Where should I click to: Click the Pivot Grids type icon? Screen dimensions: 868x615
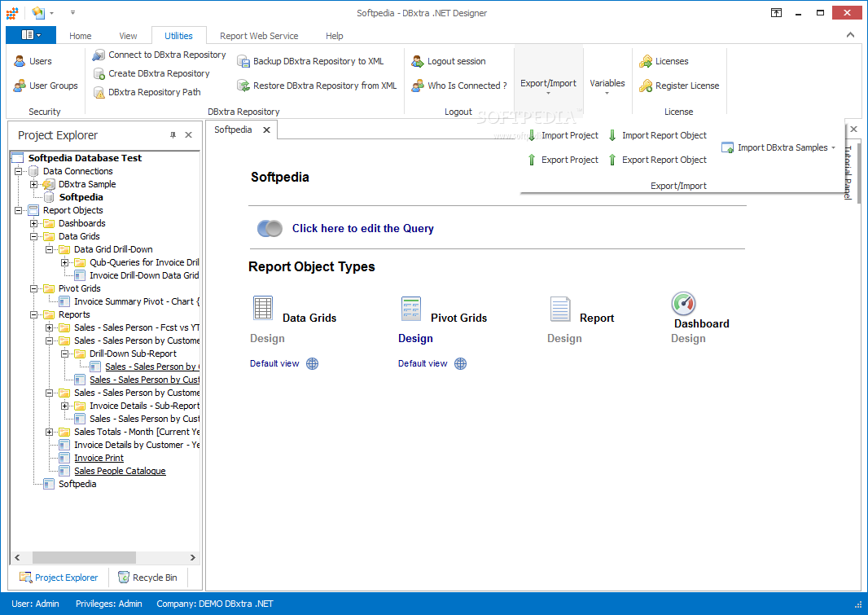(411, 309)
